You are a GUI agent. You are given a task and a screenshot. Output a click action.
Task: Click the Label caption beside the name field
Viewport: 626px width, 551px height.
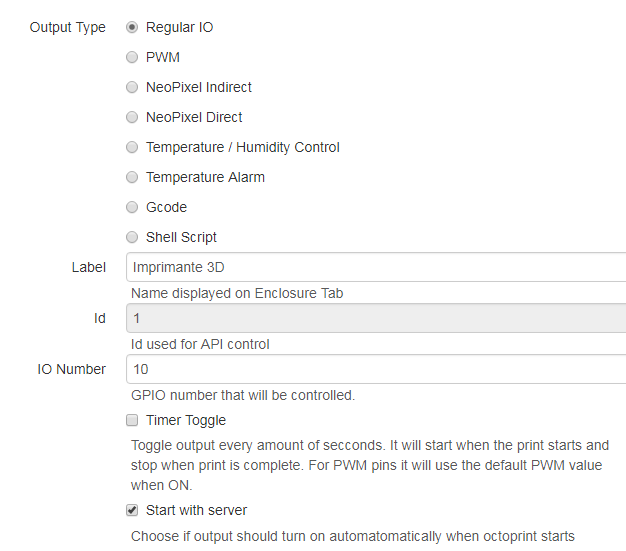(x=88, y=267)
